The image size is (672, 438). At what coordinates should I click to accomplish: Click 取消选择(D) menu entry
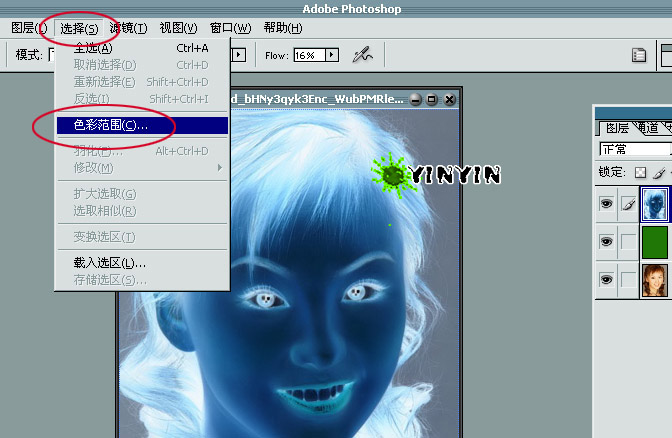142,65
